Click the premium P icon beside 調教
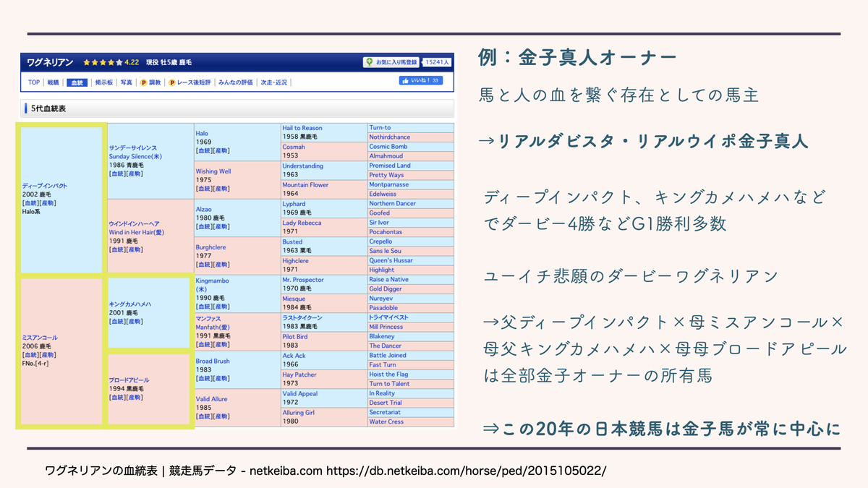868x488 pixels. coord(143,82)
